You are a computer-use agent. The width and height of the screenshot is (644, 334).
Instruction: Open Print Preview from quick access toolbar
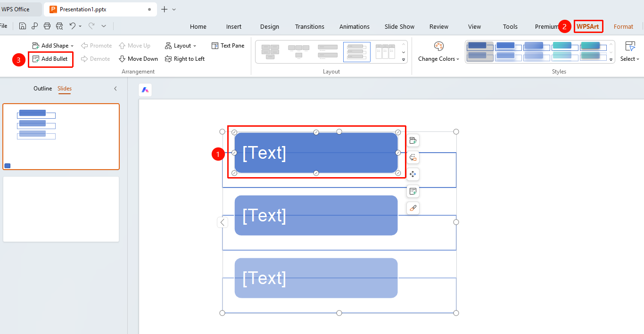(59, 26)
